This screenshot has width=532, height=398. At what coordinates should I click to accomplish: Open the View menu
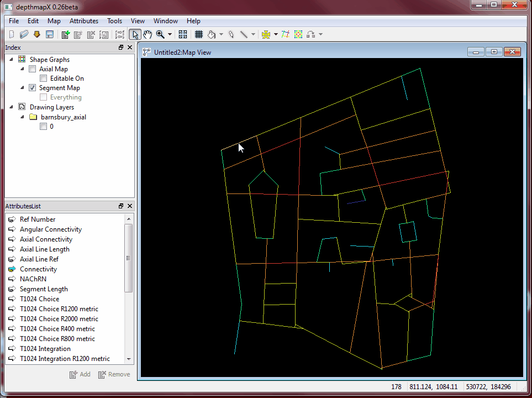coord(138,20)
